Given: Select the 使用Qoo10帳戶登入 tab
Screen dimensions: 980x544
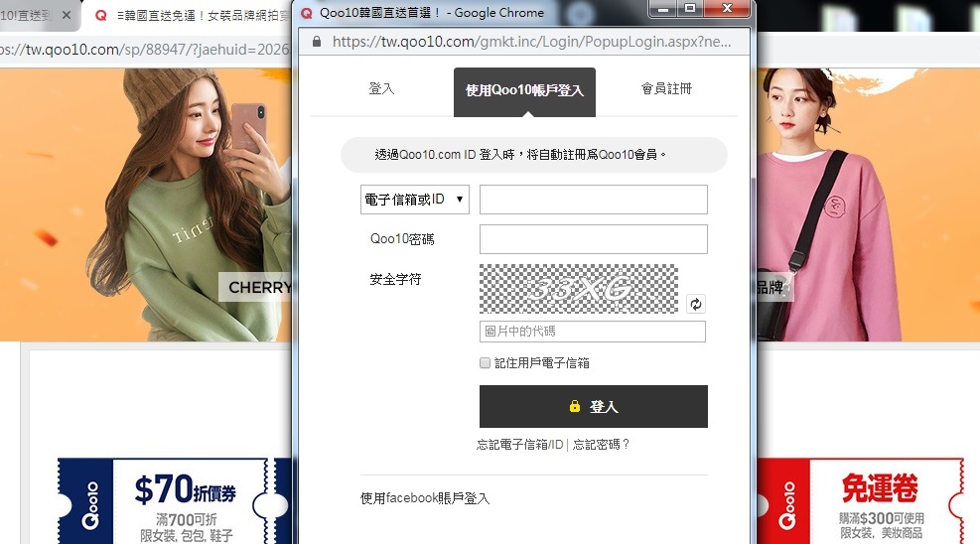Looking at the screenshot, I should 524,91.
